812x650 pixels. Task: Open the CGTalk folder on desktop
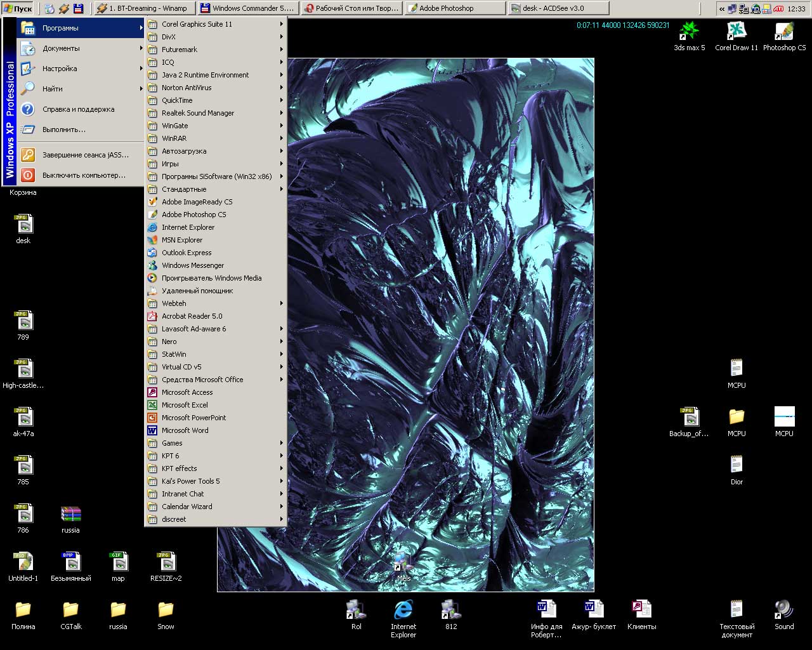click(x=70, y=611)
